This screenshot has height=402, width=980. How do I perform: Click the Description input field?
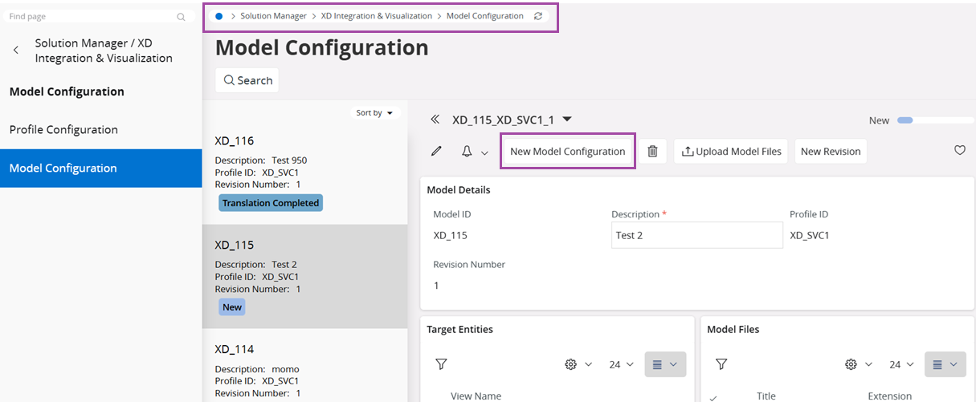pos(696,236)
